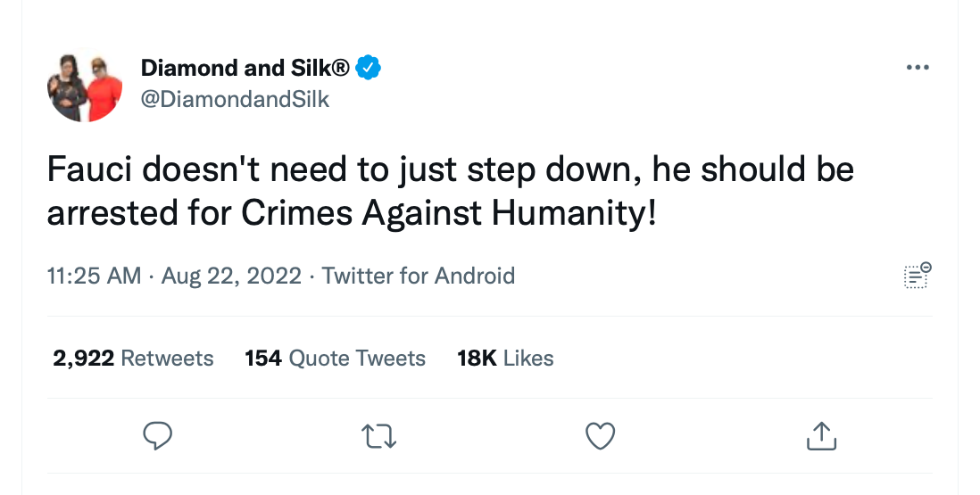This screenshot has height=495, width=980.
Task: Open the Twitter for Android source link
Action: point(419,276)
